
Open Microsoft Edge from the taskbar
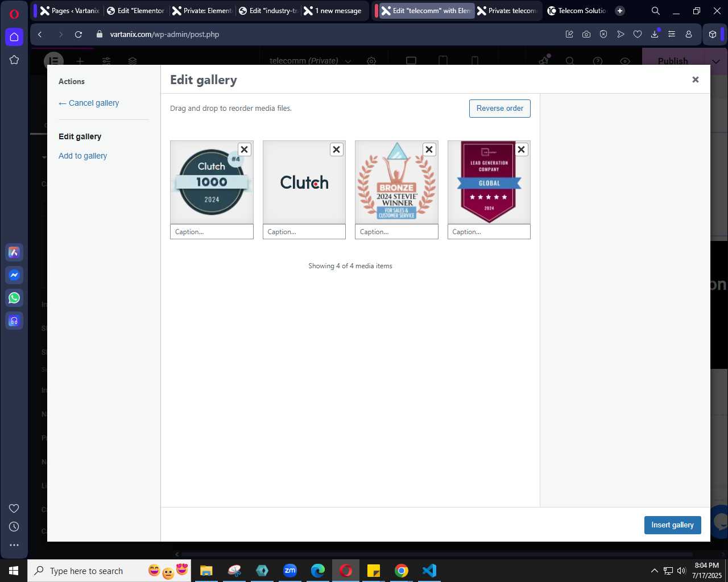318,571
